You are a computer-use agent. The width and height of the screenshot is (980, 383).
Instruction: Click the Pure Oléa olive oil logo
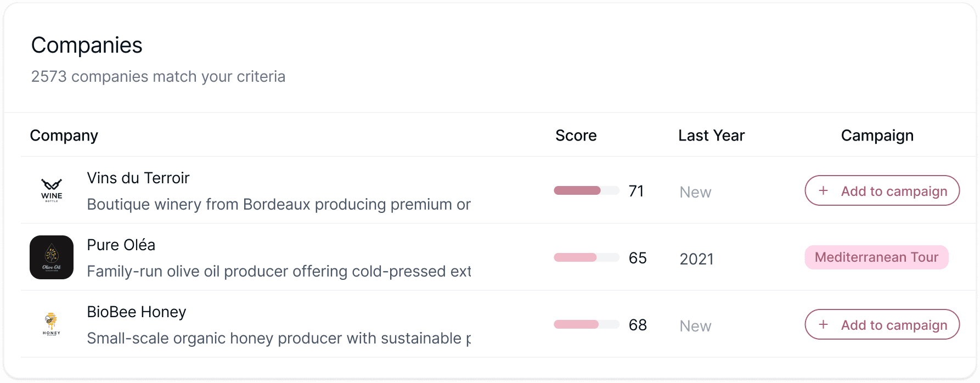point(52,257)
